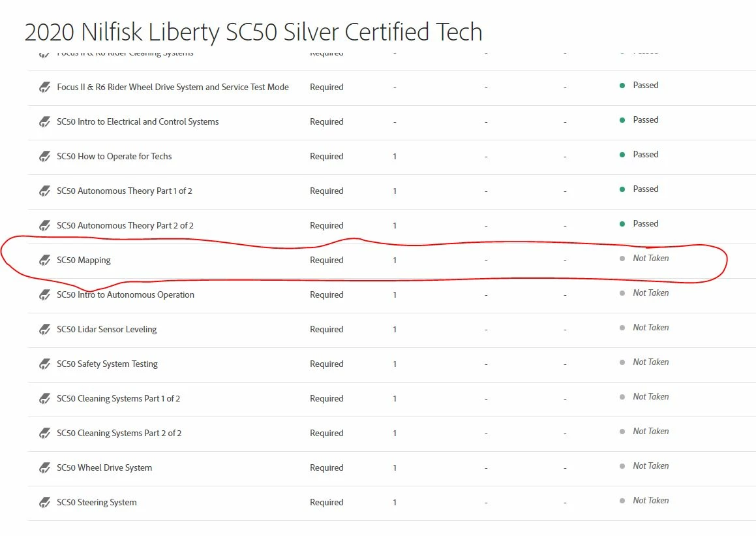
Task: Click the icon for SC50 Intro to Electrical and Control Systems
Action: tap(44, 122)
